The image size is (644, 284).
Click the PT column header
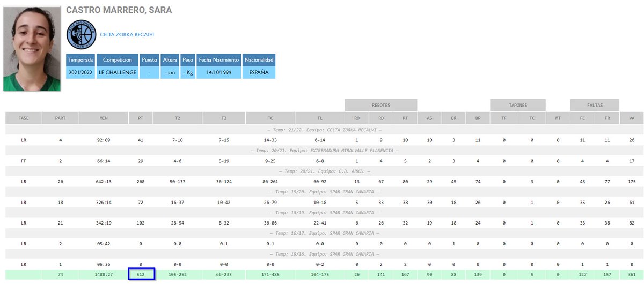point(141,118)
